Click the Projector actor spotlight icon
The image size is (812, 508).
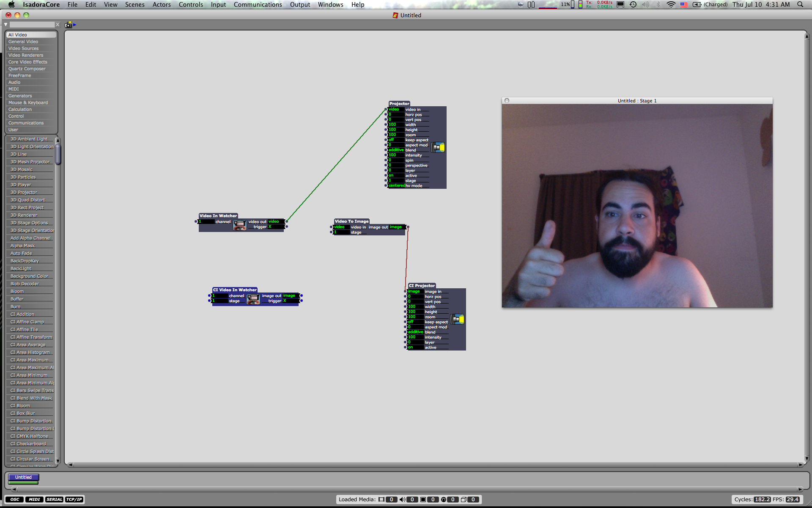(438, 147)
